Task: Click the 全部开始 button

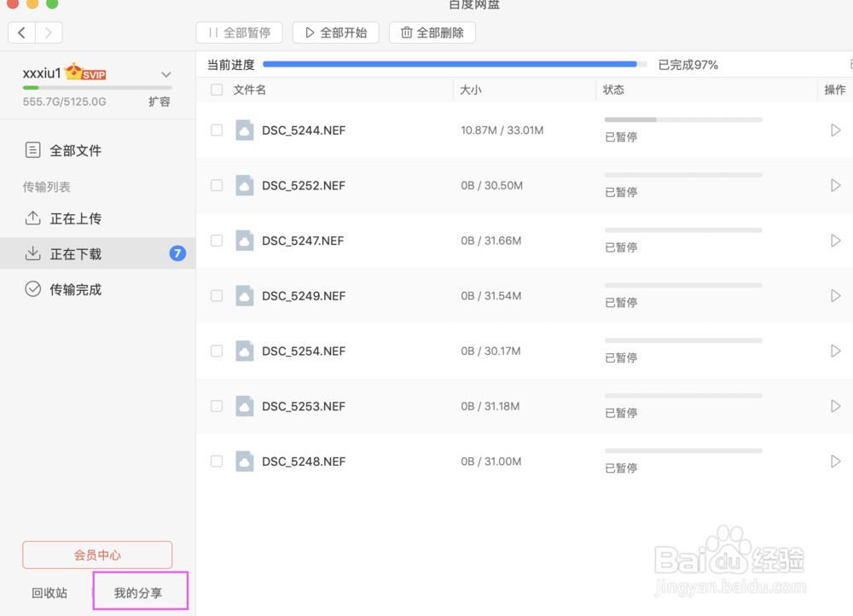Action: click(x=335, y=32)
